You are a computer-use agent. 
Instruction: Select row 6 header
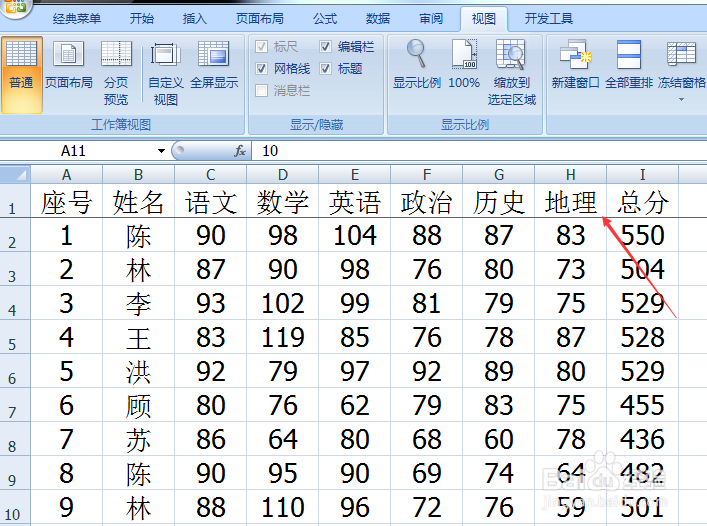click(x=15, y=370)
